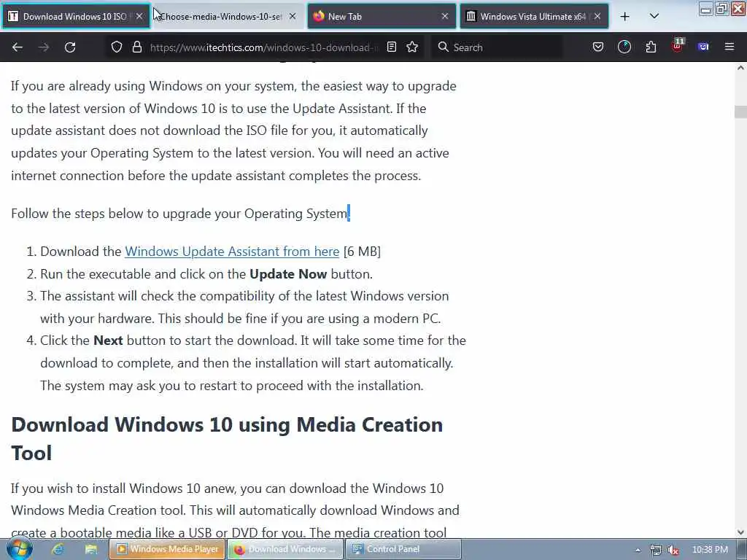Open the Extensions puzzle-piece menu

coord(651,47)
